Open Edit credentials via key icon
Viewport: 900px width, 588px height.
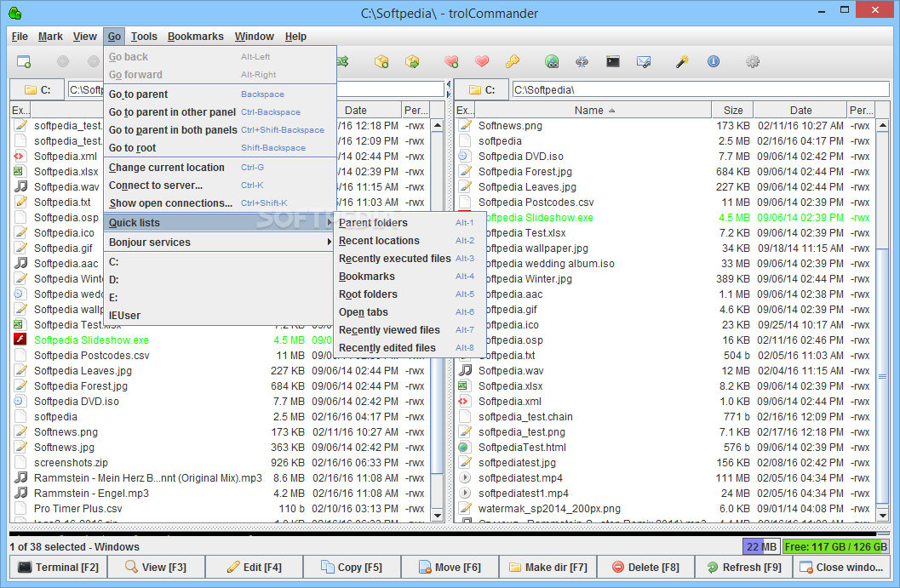(512, 61)
